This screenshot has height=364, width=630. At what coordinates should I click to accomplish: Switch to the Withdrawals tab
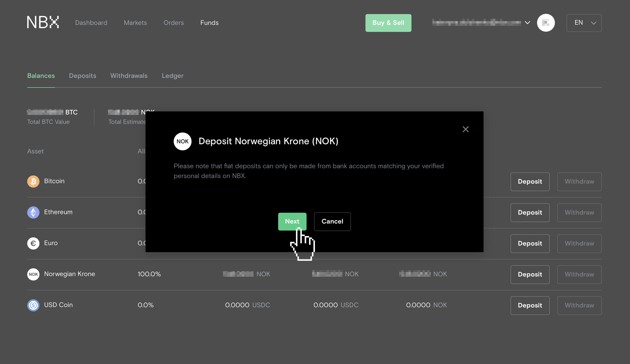[129, 76]
